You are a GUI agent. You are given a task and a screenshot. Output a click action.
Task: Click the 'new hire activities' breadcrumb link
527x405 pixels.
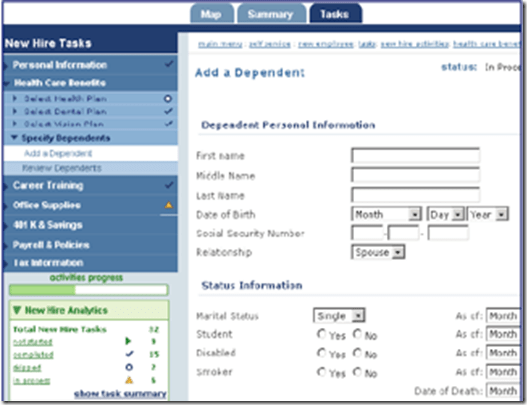pyautogui.click(x=415, y=44)
